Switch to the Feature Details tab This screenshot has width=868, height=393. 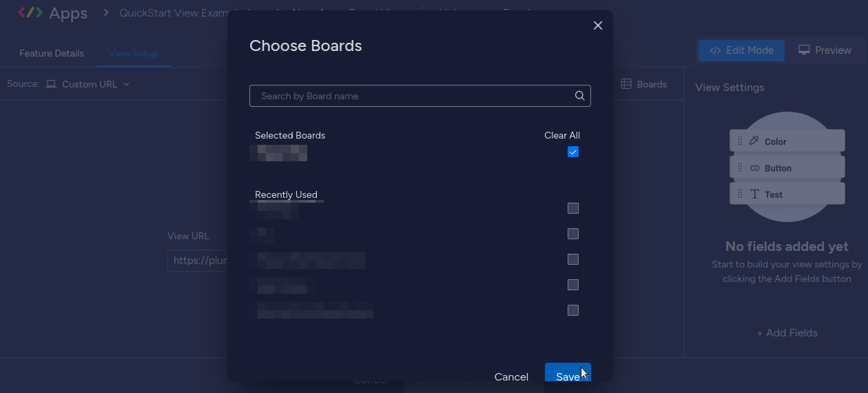52,53
